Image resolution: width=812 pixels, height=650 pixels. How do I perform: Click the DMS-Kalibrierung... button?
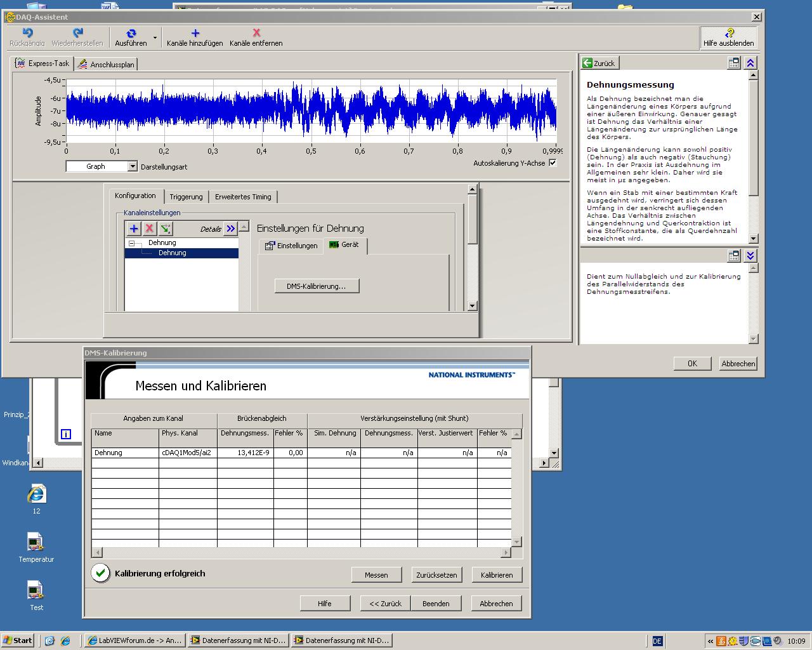(x=317, y=286)
